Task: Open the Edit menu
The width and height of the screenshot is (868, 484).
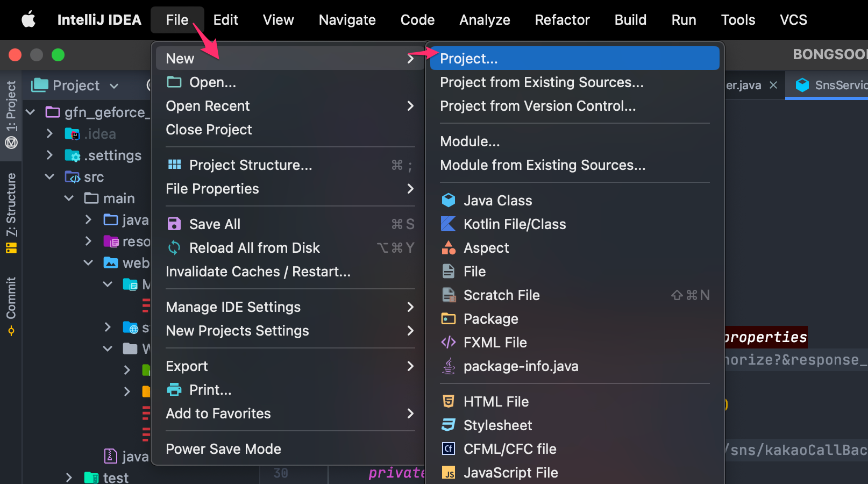Action: (x=225, y=20)
